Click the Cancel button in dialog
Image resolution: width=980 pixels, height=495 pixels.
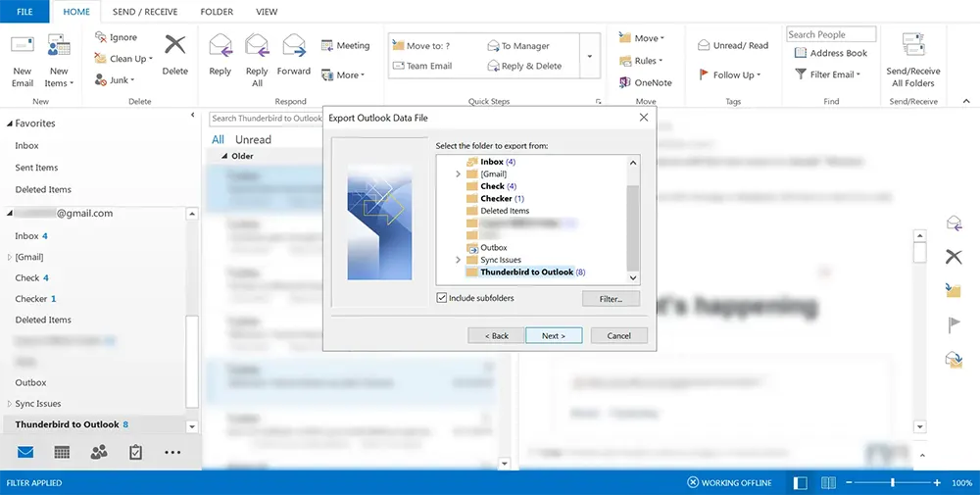click(618, 335)
